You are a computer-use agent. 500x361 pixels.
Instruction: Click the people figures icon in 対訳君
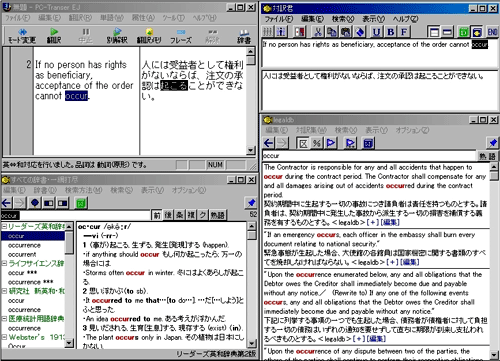tap(281, 32)
